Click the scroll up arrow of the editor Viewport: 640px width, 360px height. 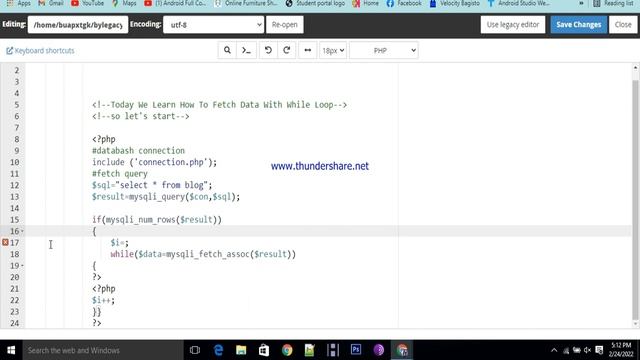pyautogui.click(x=636, y=68)
